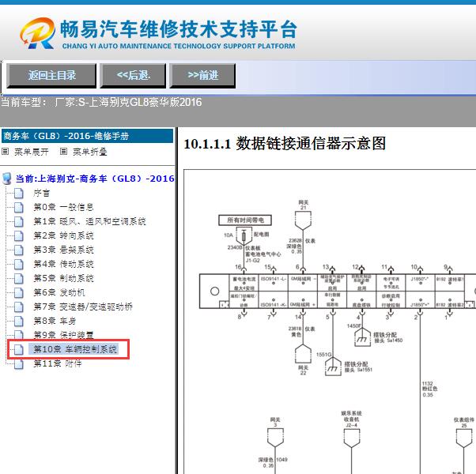The height and width of the screenshot is (474, 476).
Task: Click the page icon beside 第2章
Action: pyautogui.click(x=19, y=236)
